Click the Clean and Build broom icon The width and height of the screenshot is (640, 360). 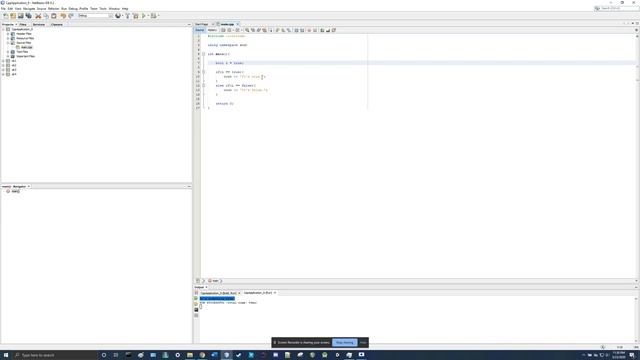click(136, 16)
